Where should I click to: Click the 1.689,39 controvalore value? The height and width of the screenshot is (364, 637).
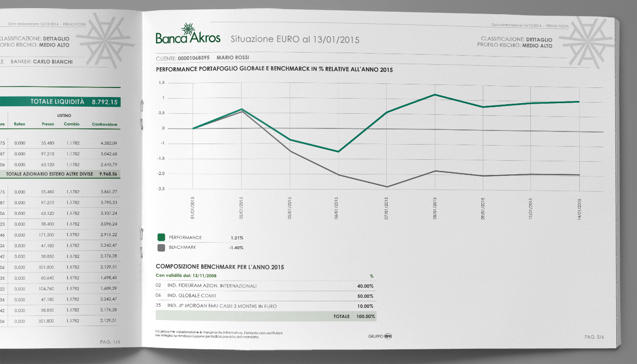click(108, 288)
